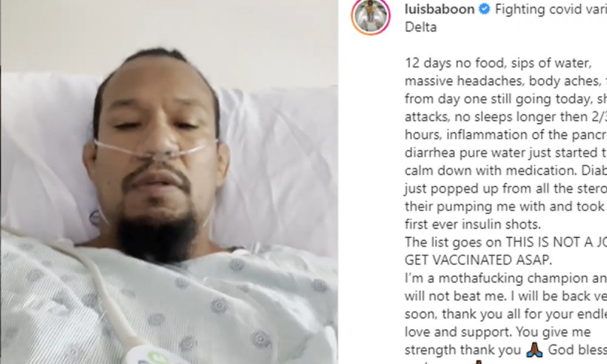Click the blue verified badge icon
Image resolution: width=607 pixels, height=364 pixels.
(484, 9)
